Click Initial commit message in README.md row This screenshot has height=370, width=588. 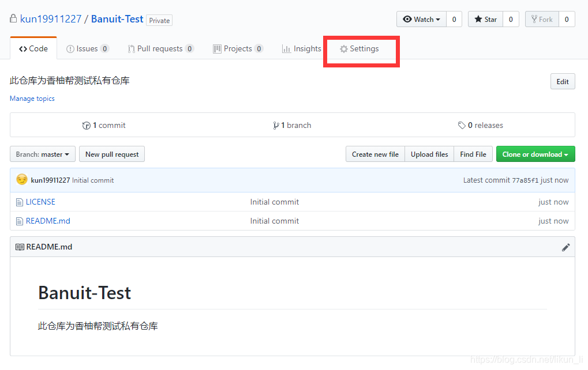pos(275,221)
